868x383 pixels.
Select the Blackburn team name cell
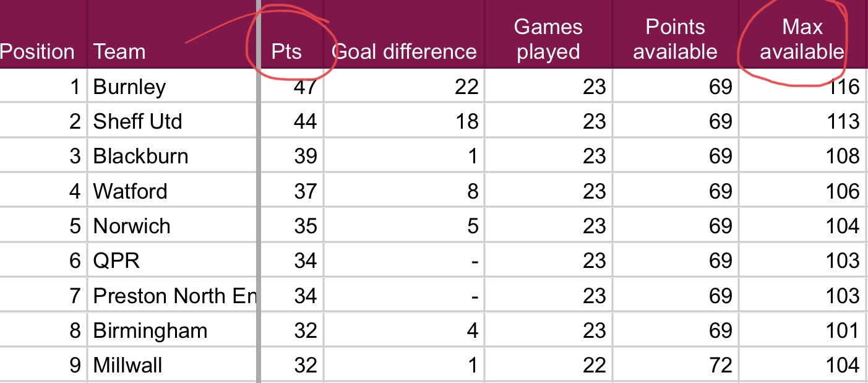click(x=140, y=156)
